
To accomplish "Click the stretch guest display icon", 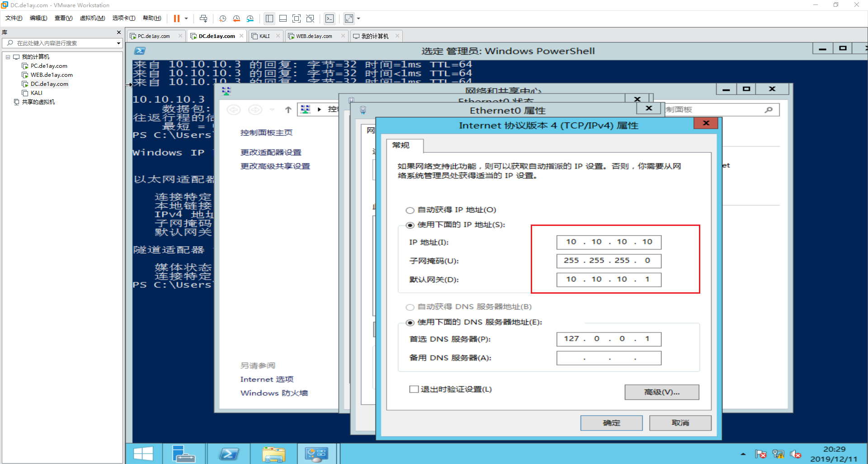I will pos(349,19).
